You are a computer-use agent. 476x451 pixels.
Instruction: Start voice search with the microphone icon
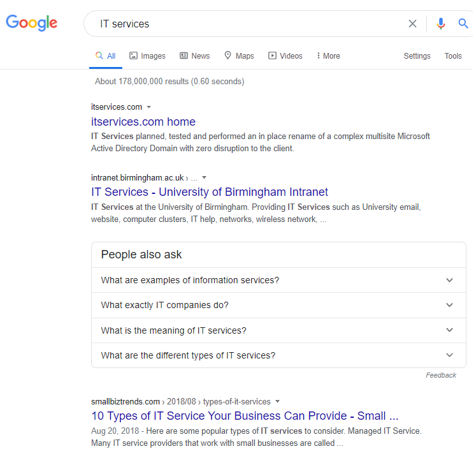(441, 24)
